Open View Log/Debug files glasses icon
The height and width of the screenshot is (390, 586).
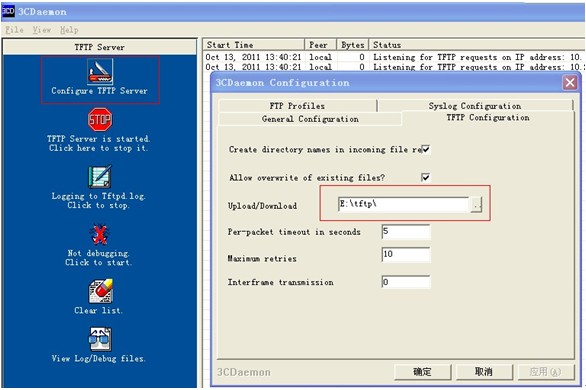point(100,339)
